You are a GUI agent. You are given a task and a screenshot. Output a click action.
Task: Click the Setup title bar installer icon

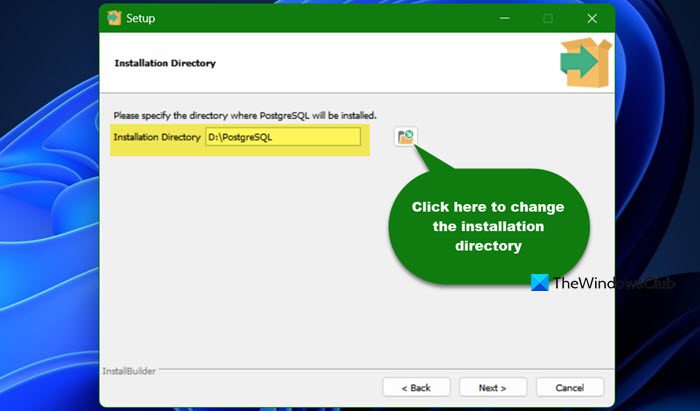click(x=114, y=18)
